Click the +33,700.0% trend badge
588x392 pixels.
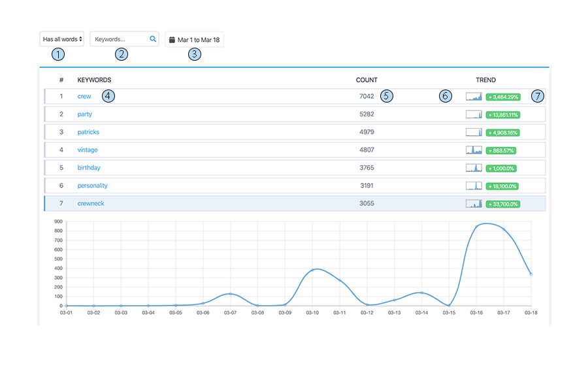click(503, 203)
